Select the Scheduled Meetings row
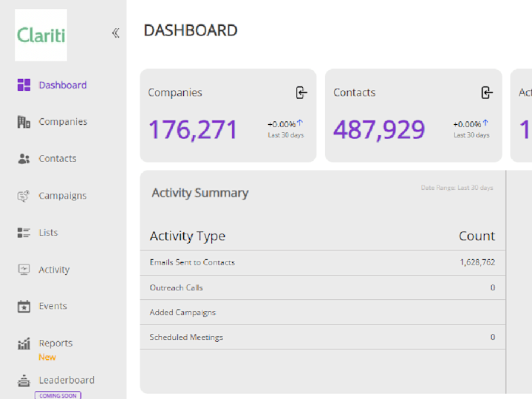 coord(323,337)
